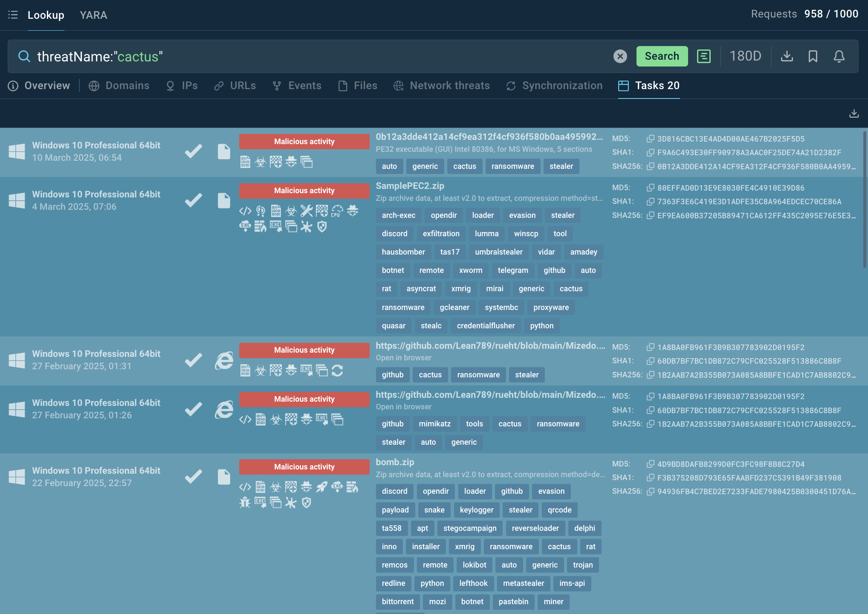Click the Windows logo of the 4 March task
The height and width of the screenshot is (614, 868).
(x=17, y=200)
